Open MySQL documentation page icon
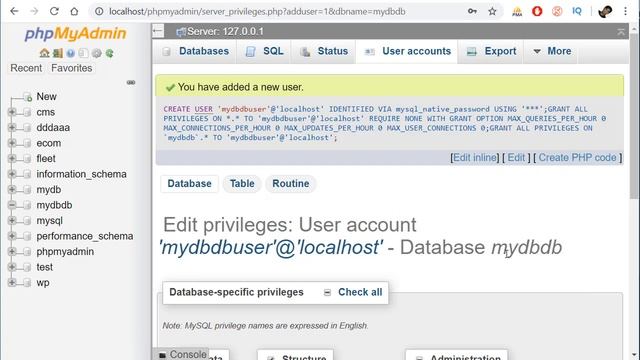This screenshot has height=360, width=640. pos(83,53)
